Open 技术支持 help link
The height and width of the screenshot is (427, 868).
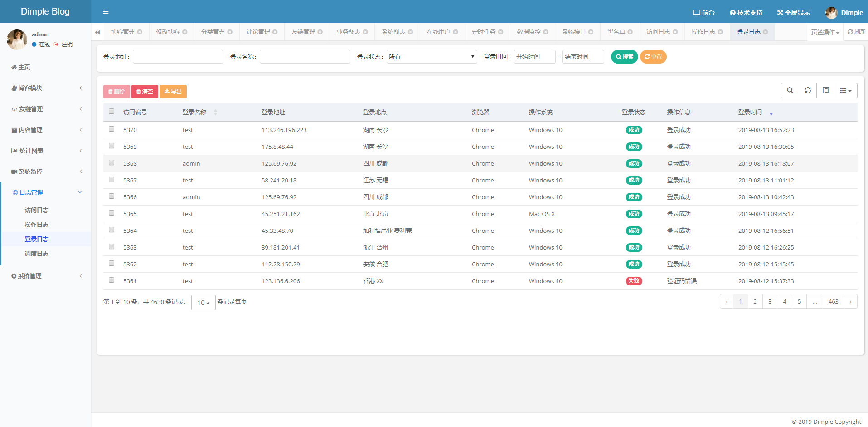746,13
